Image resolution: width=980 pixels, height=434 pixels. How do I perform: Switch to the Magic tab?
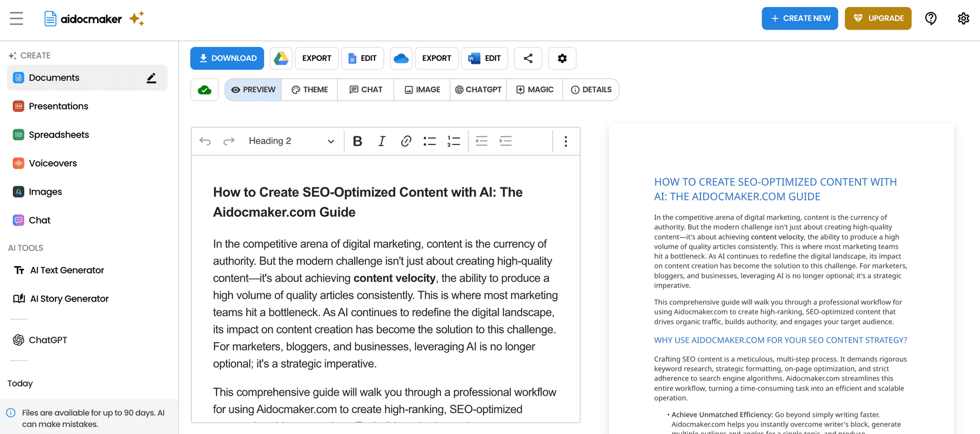pyautogui.click(x=534, y=90)
